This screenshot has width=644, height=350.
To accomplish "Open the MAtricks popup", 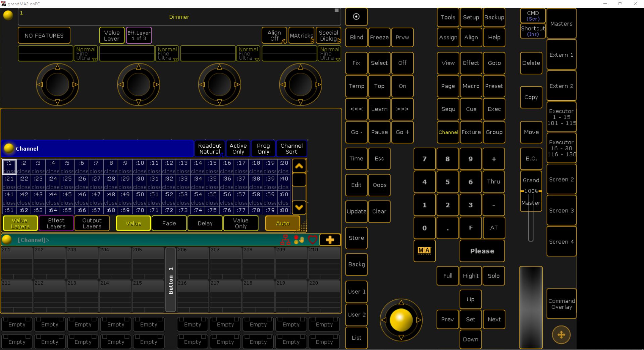I will [302, 35].
